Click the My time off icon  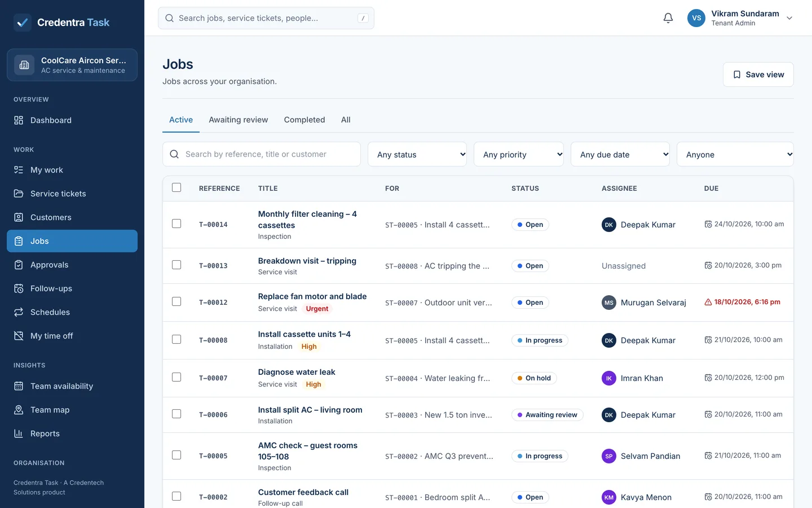(19, 336)
